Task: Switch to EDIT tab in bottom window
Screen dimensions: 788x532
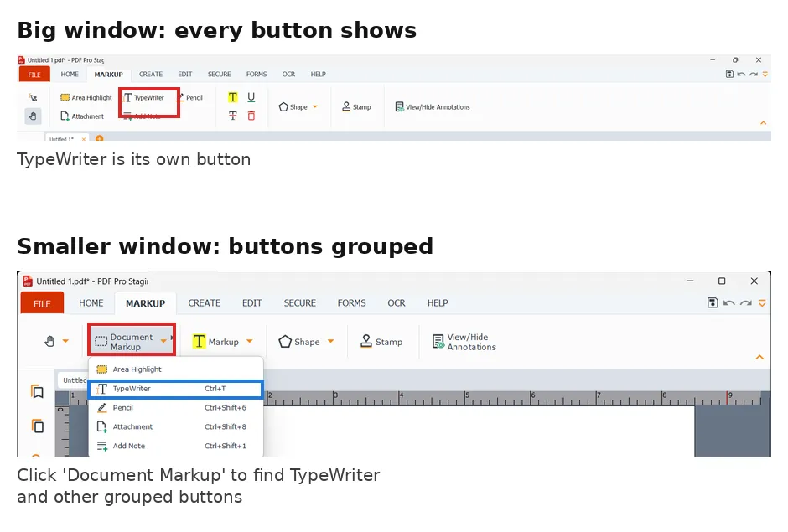Action: pos(251,303)
